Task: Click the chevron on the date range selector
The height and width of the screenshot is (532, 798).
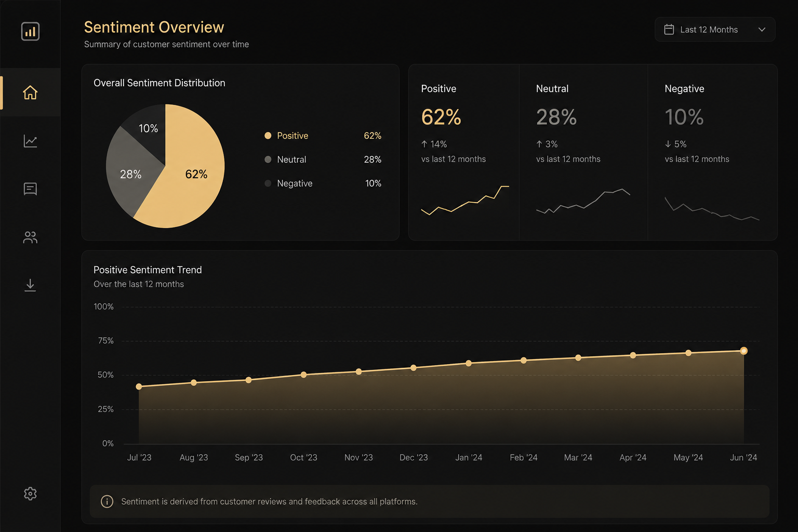Action: (762, 30)
